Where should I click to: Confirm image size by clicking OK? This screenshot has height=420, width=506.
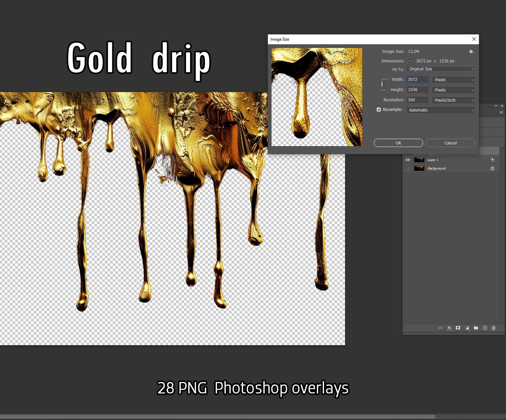(398, 143)
